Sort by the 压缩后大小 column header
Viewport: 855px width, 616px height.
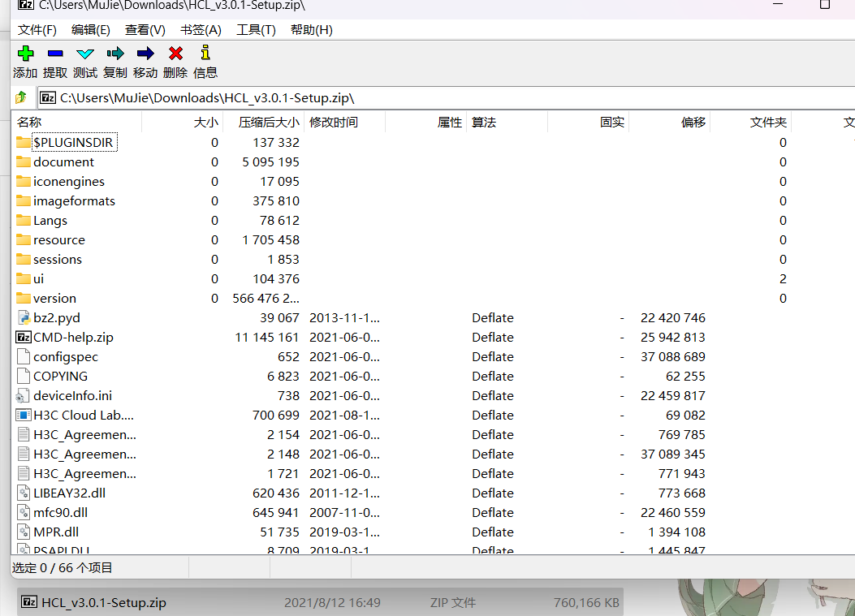(265, 122)
